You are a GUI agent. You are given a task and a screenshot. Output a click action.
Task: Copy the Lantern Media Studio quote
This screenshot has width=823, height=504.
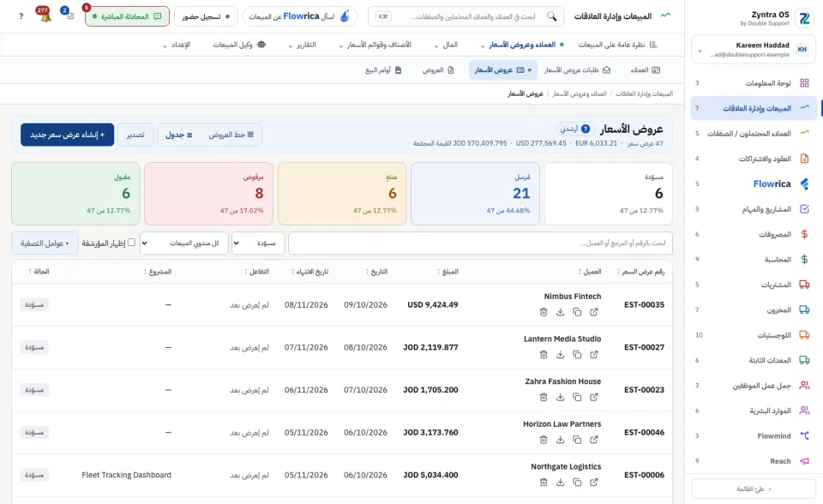(577, 354)
